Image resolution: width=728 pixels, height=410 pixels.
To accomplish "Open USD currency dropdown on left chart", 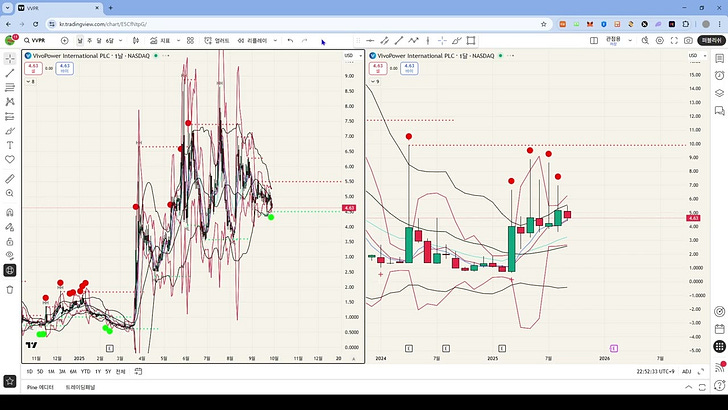I will (x=353, y=56).
